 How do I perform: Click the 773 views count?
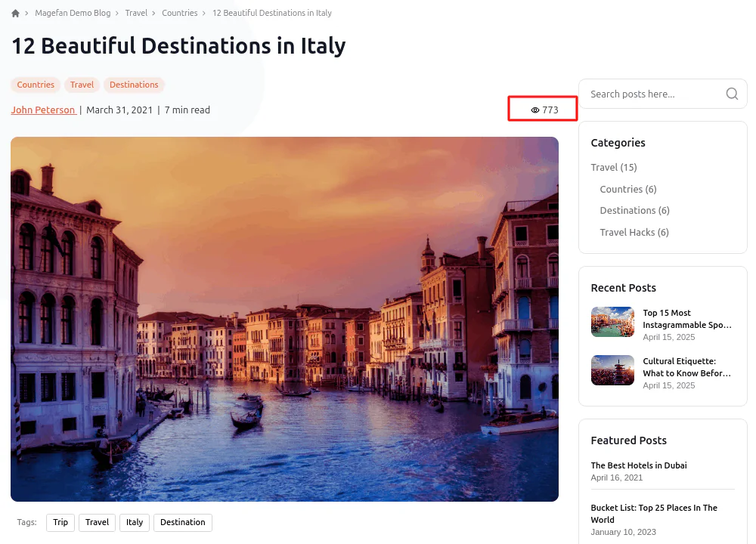click(550, 110)
